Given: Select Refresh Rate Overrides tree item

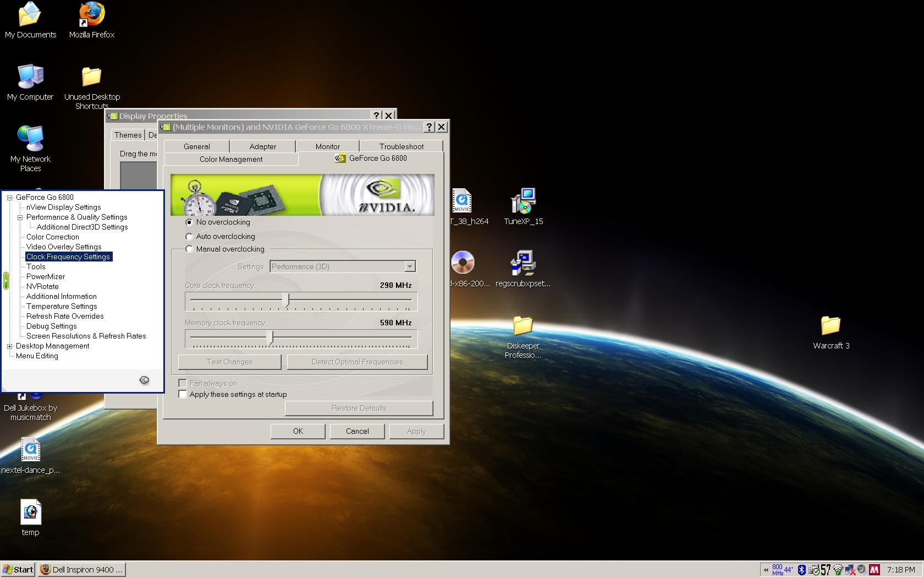Looking at the screenshot, I should (x=65, y=316).
